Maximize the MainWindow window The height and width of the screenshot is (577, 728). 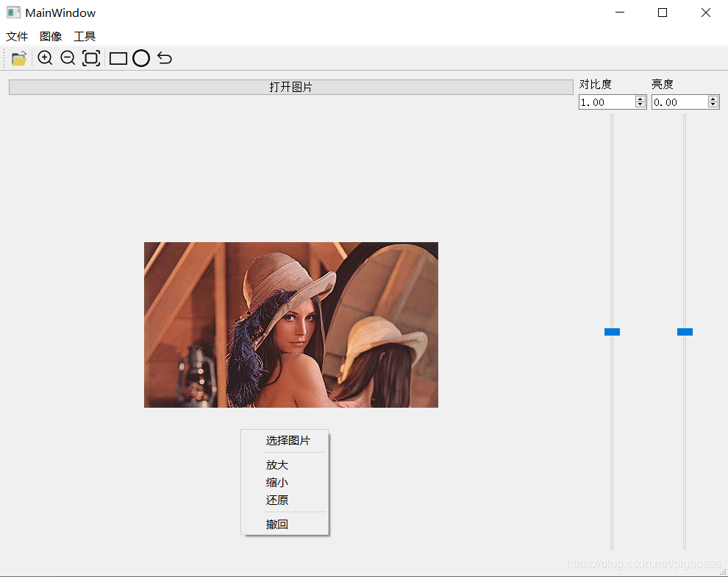(x=663, y=13)
